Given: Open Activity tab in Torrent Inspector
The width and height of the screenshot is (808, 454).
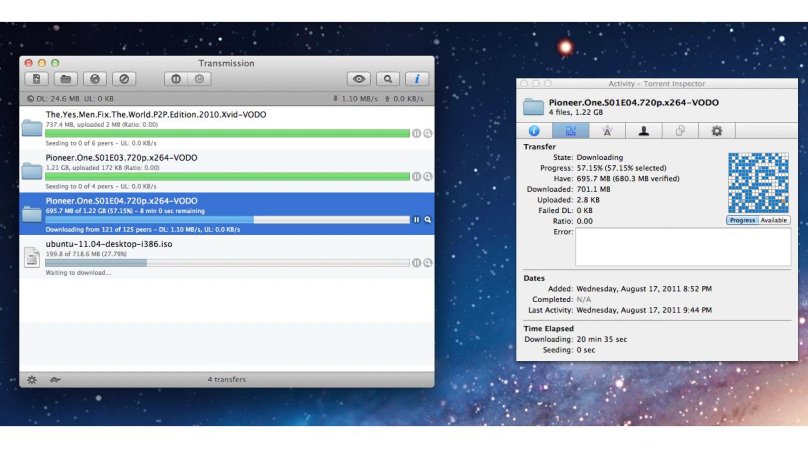Looking at the screenshot, I should pyautogui.click(x=570, y=131).
